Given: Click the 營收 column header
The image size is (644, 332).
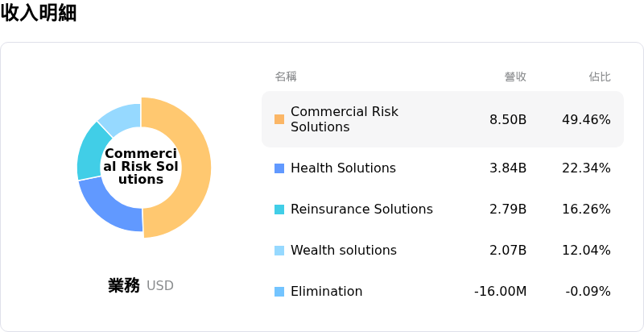Looking at the screenshot, I should (515, 77).
